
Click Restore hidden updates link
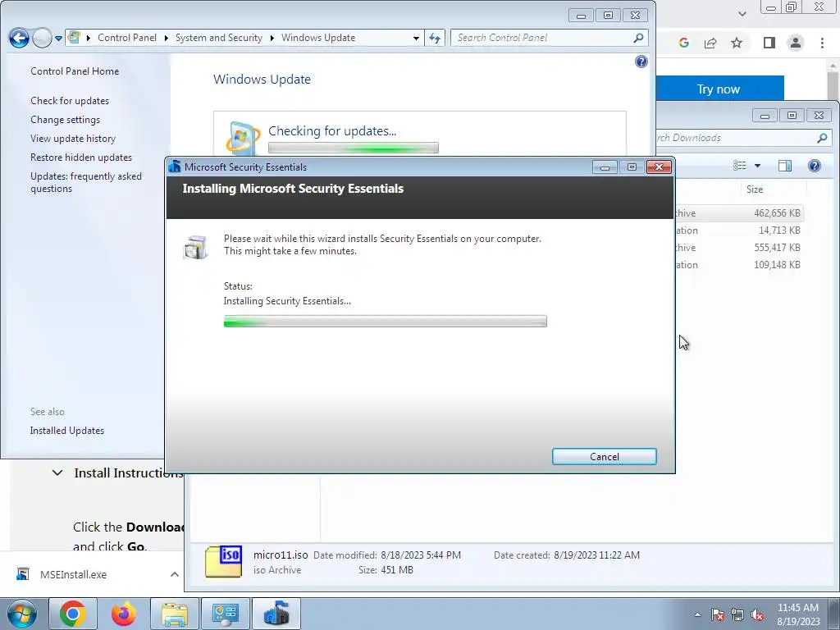tap(81, 157)
